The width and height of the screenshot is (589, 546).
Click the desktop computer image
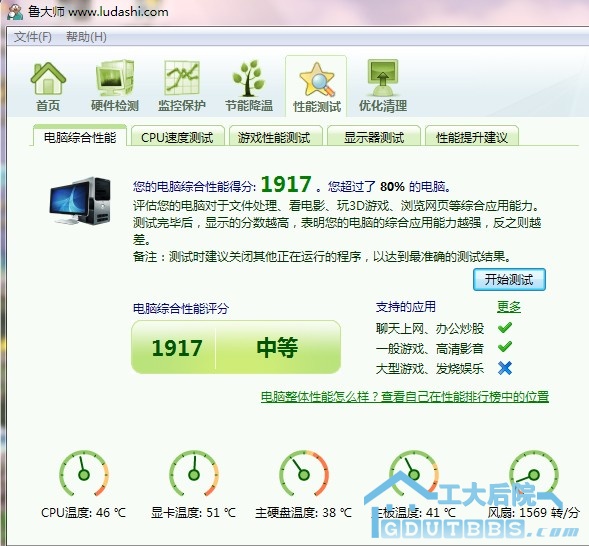80,201
